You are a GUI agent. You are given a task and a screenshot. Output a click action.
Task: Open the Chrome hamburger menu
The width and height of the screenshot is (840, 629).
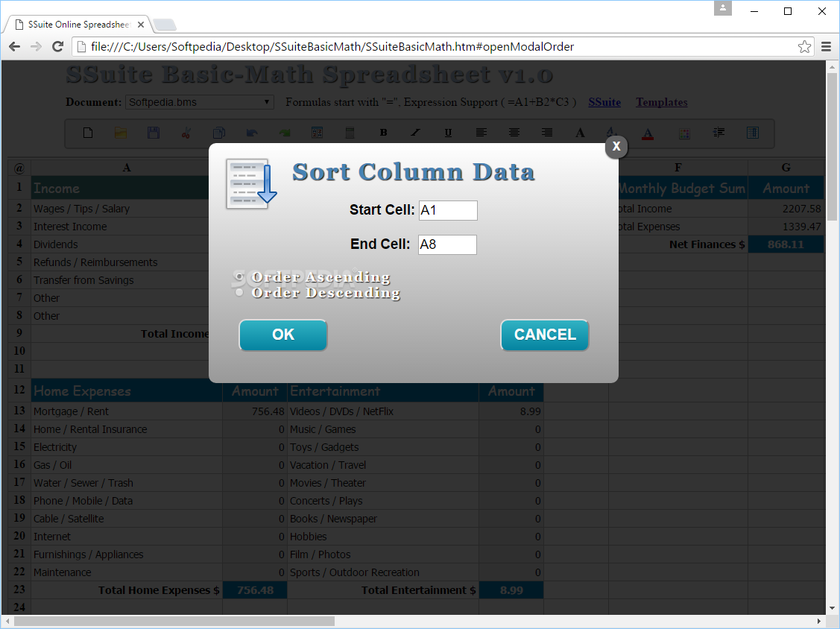[x=826, y=47]
